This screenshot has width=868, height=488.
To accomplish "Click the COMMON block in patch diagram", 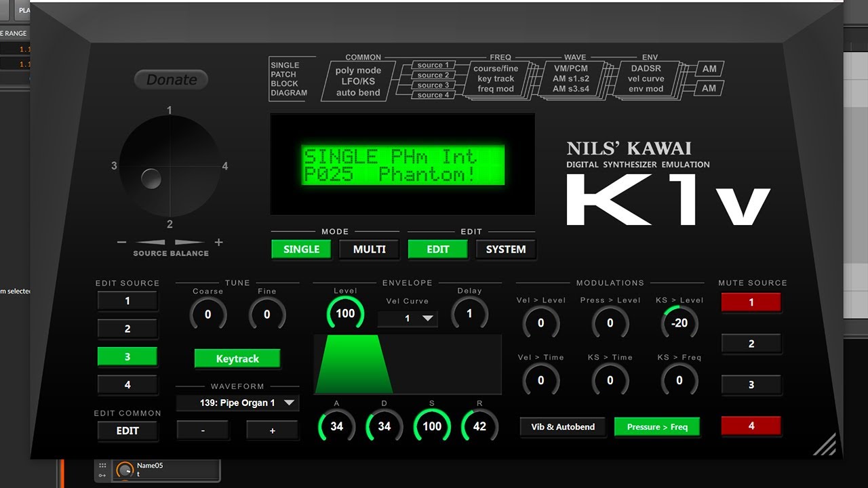I will click(x=359, y=81).
